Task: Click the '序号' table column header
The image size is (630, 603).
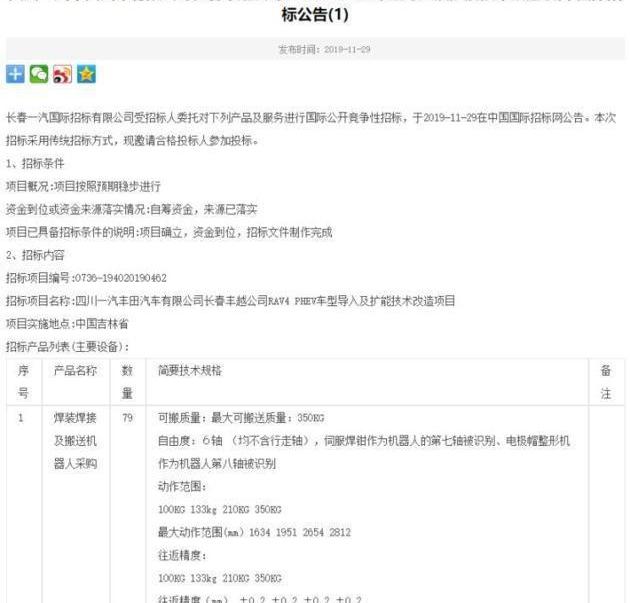Action: tap(23, 382)
